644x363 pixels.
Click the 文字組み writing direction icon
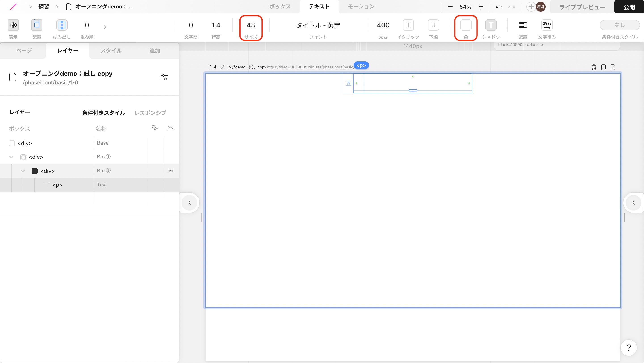click(547, 25)
